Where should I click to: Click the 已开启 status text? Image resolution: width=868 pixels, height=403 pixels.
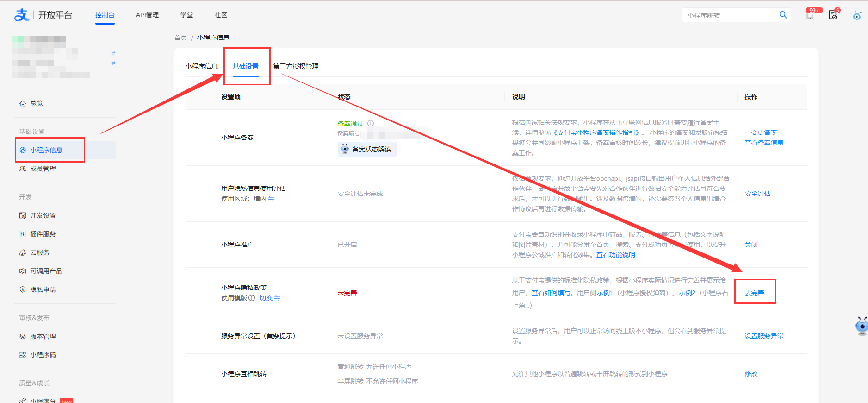(x=347, y=245)
